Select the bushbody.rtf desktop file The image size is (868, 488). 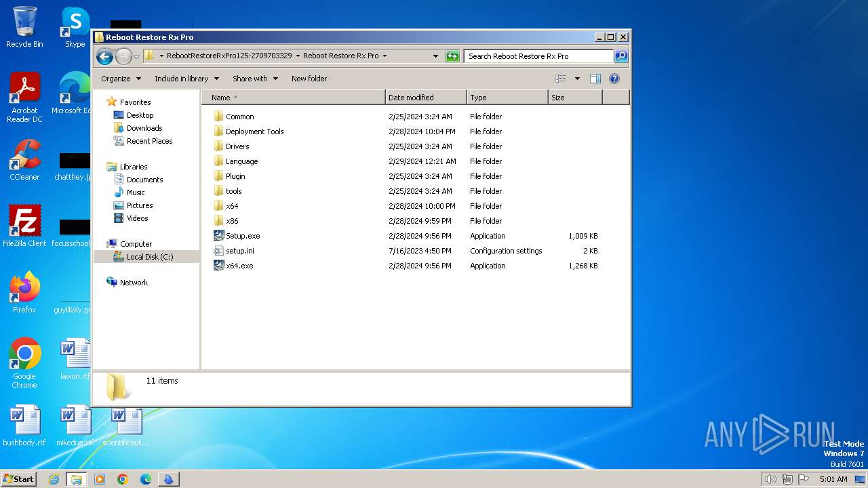click(24, 426)
